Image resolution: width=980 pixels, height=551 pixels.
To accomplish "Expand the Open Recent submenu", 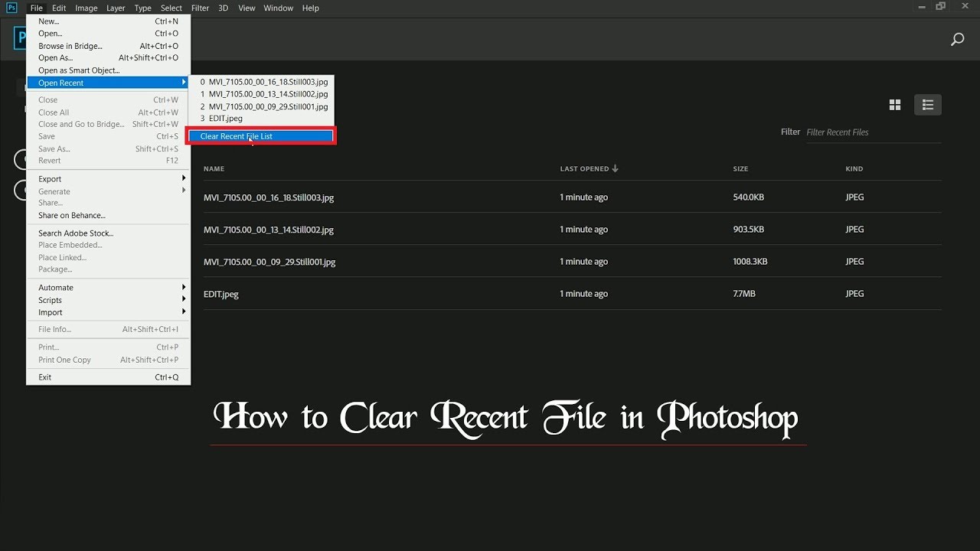I will [x=108, y=83].
